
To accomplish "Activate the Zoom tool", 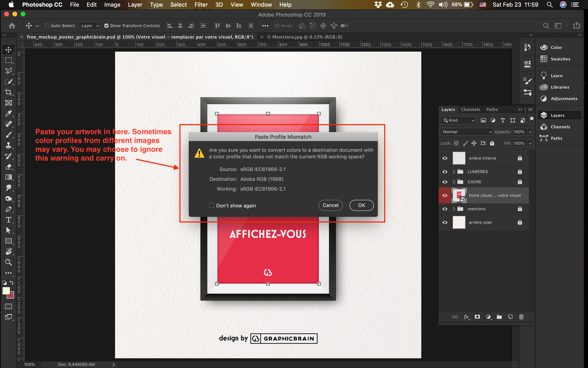I will tap(8, 262).
